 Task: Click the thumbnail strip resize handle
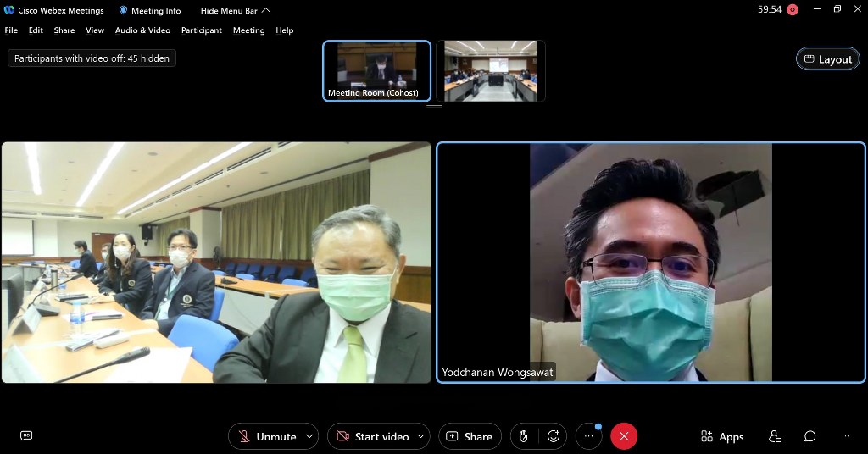pos(434,106)
